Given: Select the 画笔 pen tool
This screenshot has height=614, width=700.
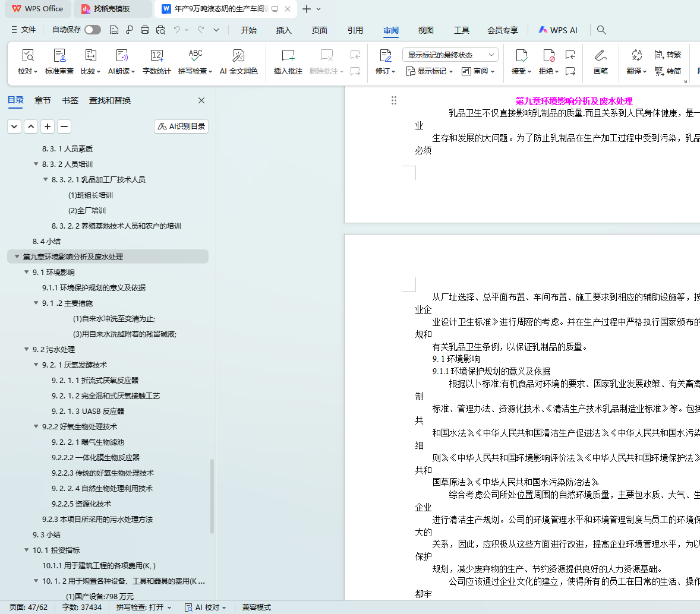Looking at the screenshot, I should coord(600,56).
